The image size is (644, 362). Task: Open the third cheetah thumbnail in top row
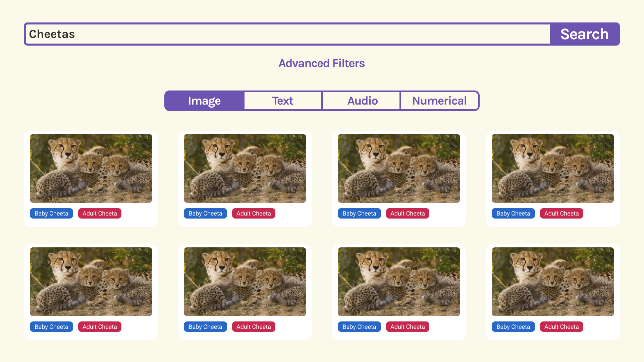tap(399, 168)
